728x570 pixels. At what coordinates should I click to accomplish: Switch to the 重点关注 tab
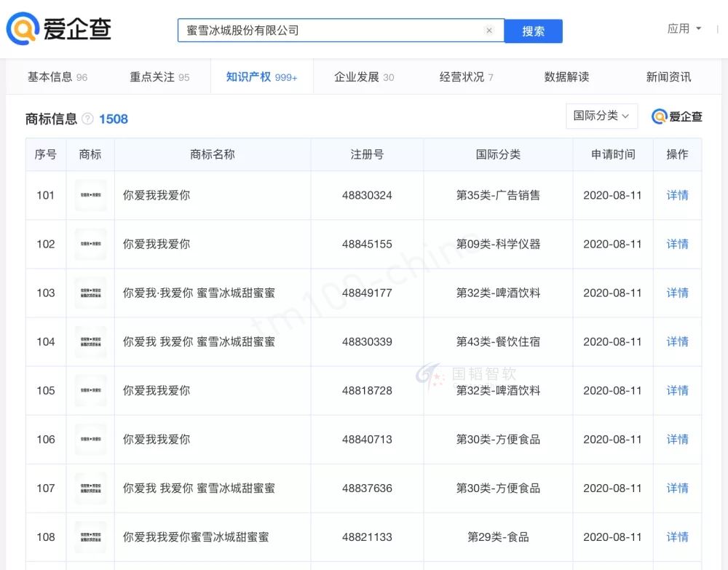pyautogui.click(x=159, y=77)
